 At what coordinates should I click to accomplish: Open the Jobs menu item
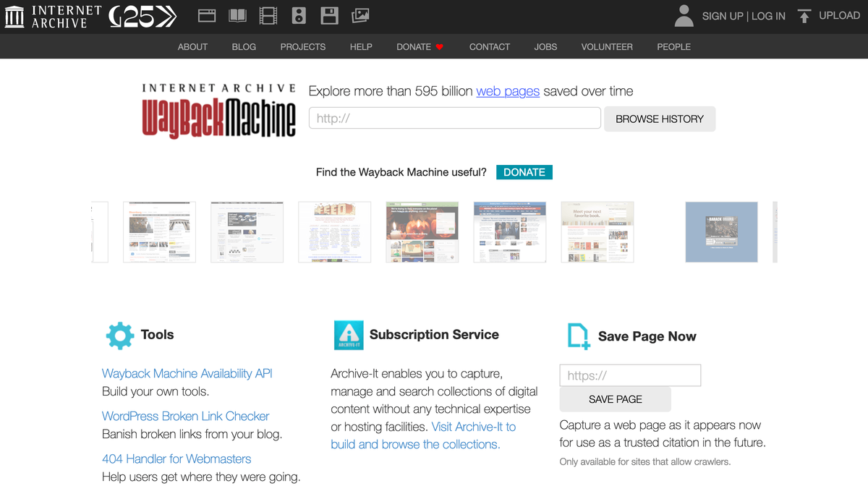pos(545,47)
